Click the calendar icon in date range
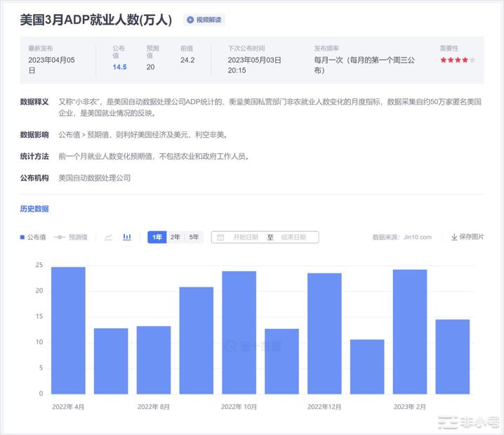The height and width of the screenshot is (435, 504). (220, 238)
